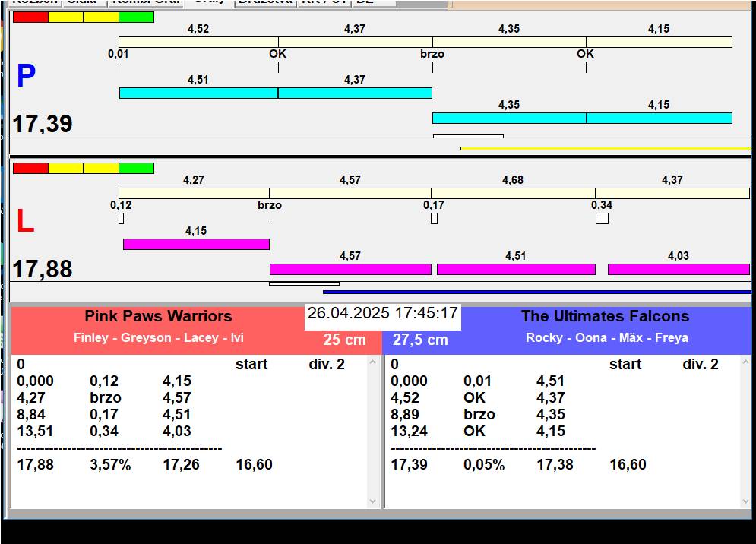Click the brzo label in lane P
This screenshot has width=756, height=544.
coord(432,54)
